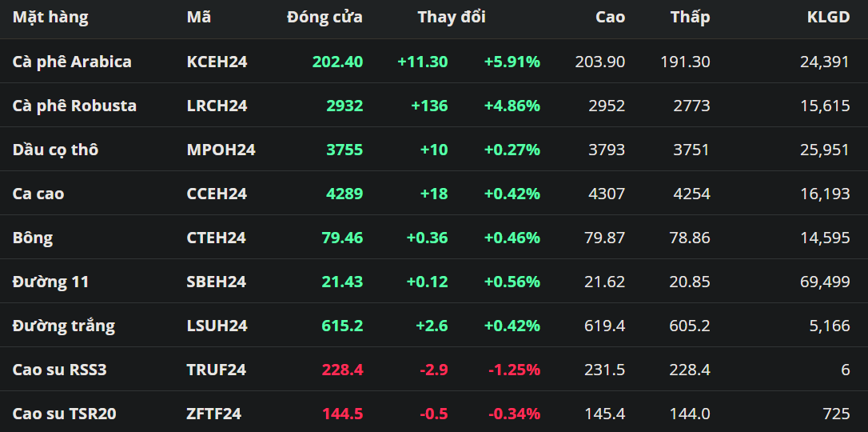The height and width of the screenshot is (432, 868).
Task: Click the Đường 11 commodity name
Action: click(x=50, y=282)
